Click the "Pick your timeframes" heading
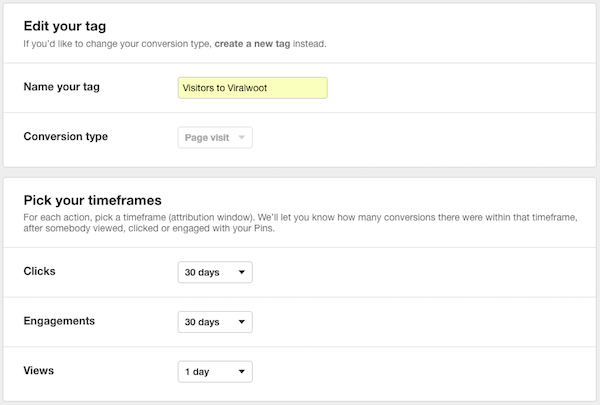The width and height of the screenshot is (600, 405). coord(93,200)
